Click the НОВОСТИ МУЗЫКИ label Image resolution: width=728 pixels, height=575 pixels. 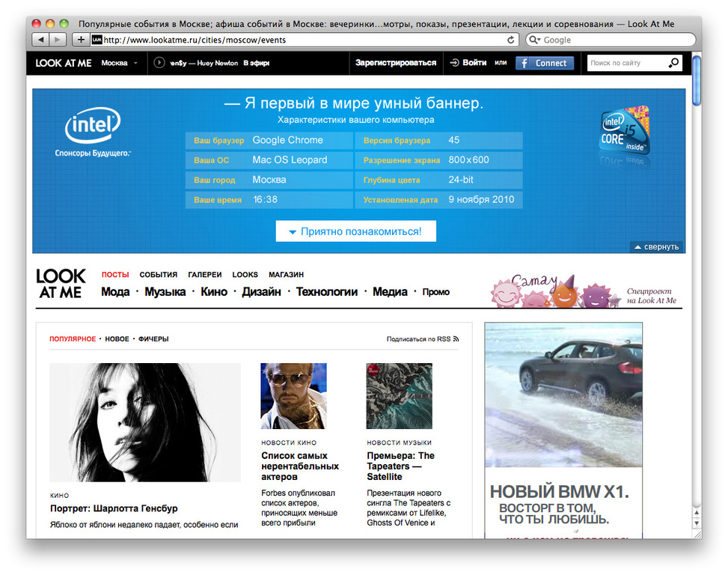(x=400, y=442)
